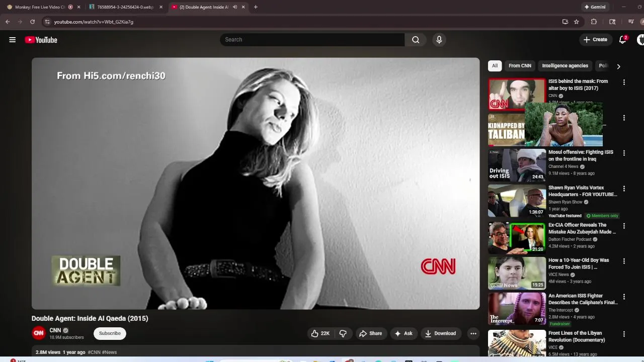Reload the current page
Viewport: 644px width, 362px height.
pyautogui.click(x=32, y=22)
